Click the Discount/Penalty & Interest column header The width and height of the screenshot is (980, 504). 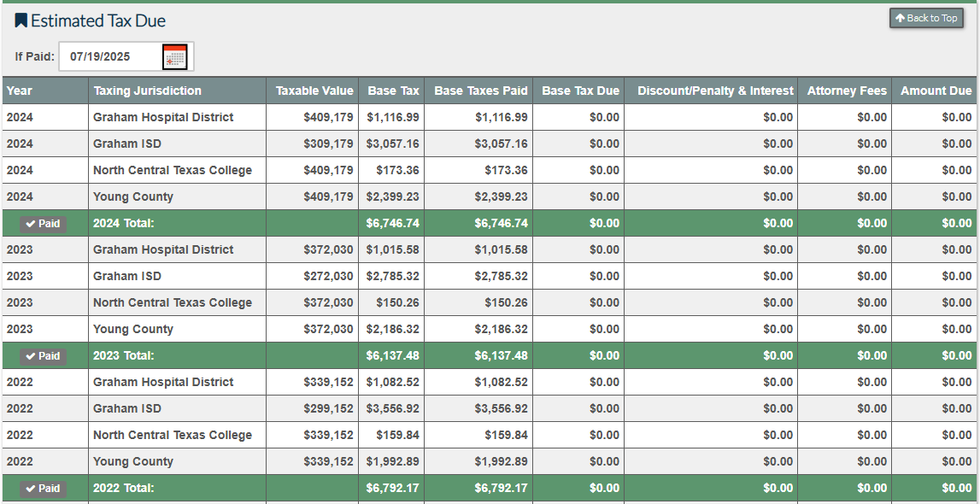715,91
